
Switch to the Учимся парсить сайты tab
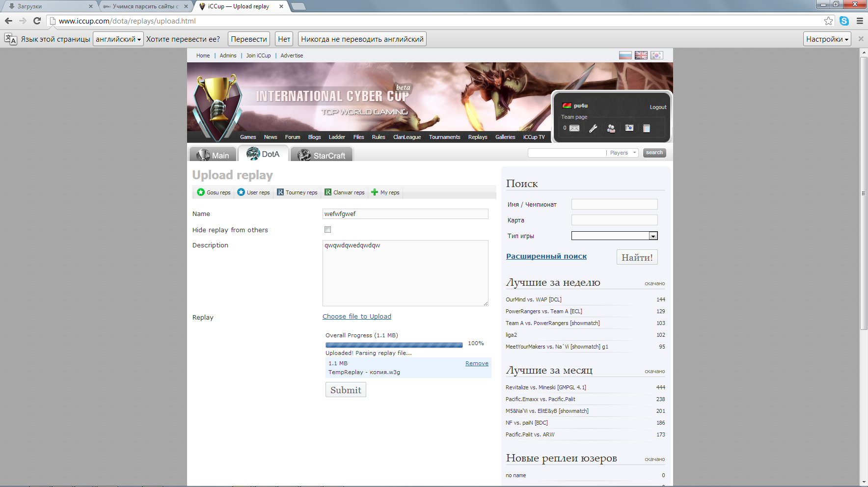(145, 6)
